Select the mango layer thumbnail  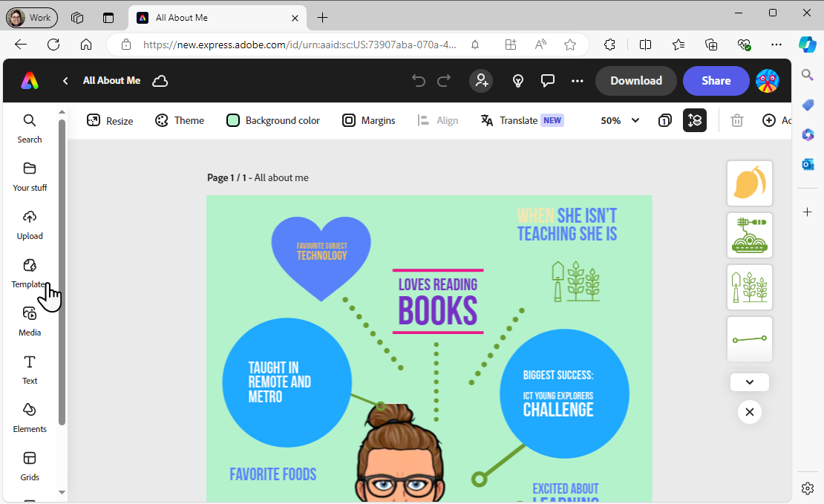point(749,183)
